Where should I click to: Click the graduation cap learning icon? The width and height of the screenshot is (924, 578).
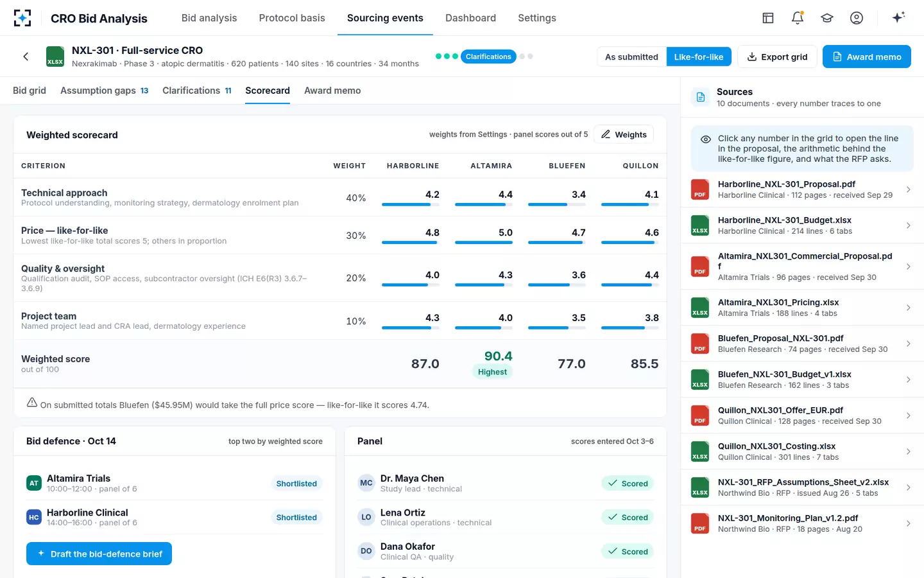click(x=827, y=18)
